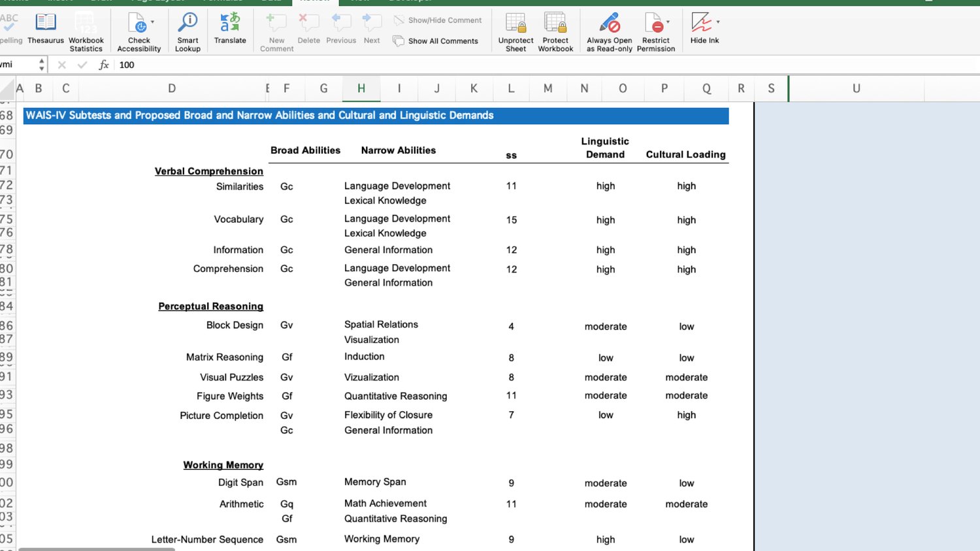Screen dimensions: 980x551
Task: Open the Restrict Permission dropdown arrow
Action: (668, 22)
